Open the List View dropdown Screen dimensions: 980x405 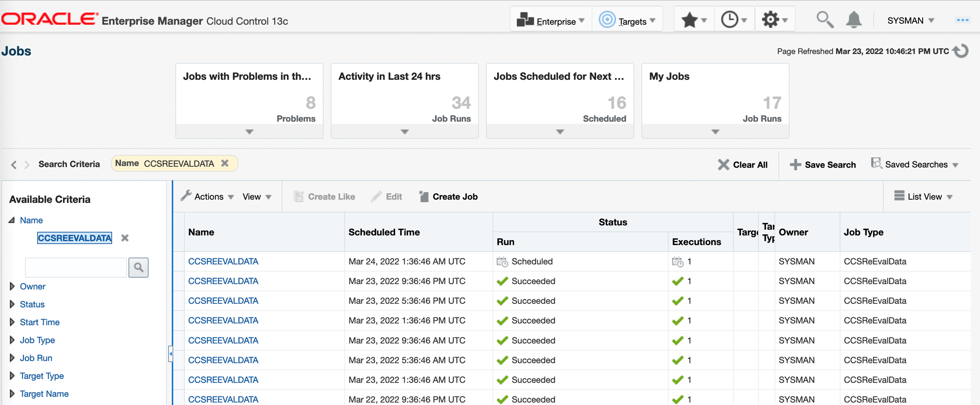point(923,197)
